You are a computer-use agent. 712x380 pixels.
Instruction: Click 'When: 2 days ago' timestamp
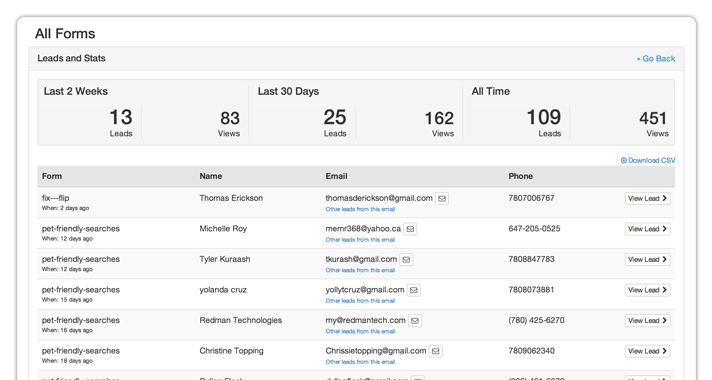pyautogui.click(x=65, y=208)
